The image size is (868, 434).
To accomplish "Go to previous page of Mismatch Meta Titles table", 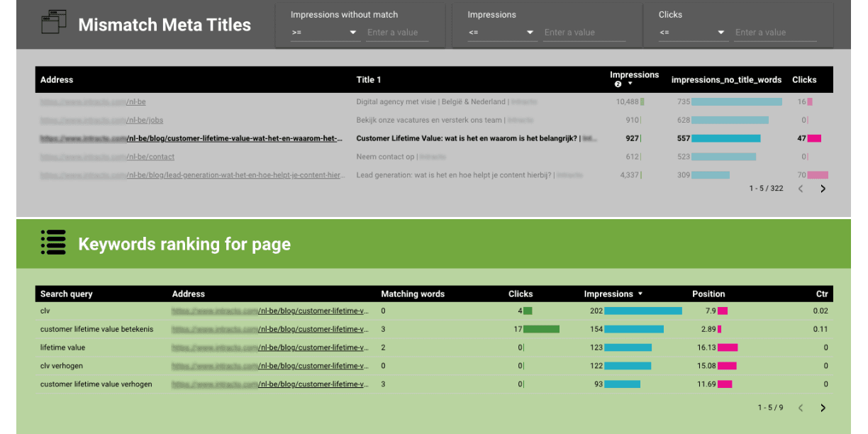I will coord(801,189).
